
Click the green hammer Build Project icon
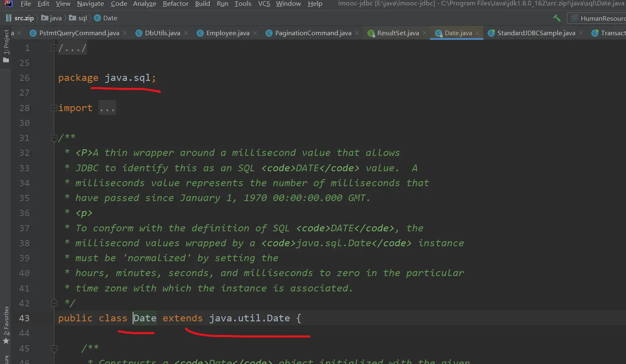coord(557,18)
